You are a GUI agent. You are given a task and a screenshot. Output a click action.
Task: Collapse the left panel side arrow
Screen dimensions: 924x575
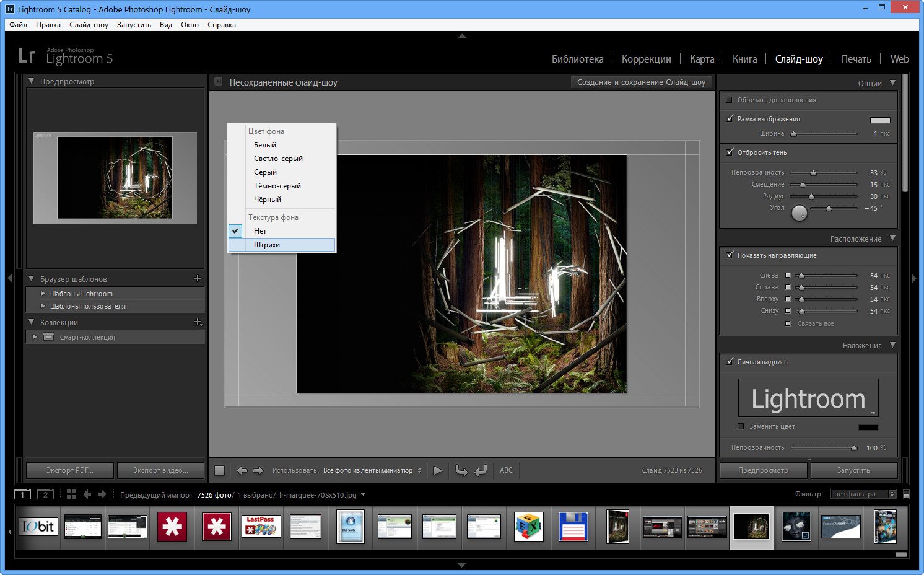tap(9, 278)
